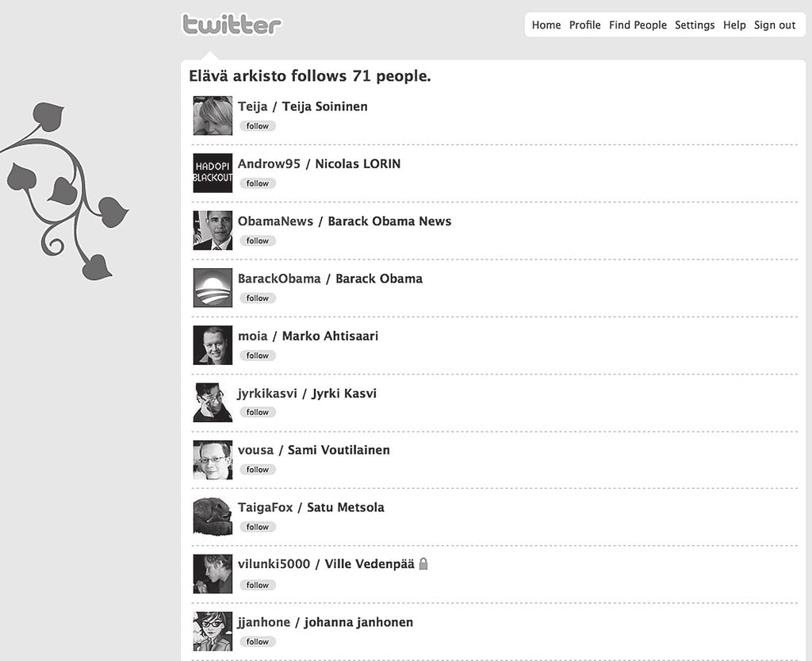Sign out of Twitter
812x661 pixels.
pyautogui.click(x=775, y=25)
